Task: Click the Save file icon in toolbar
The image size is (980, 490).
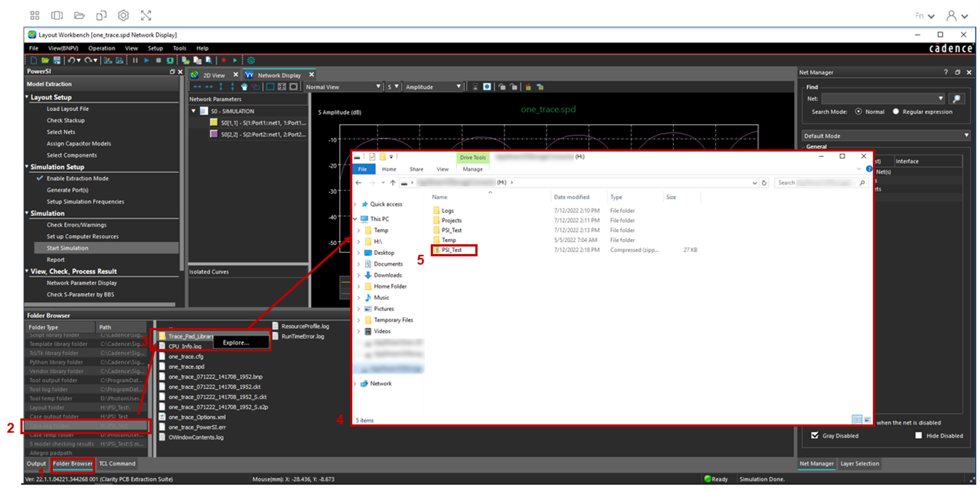Action: [x=56, y=60]
